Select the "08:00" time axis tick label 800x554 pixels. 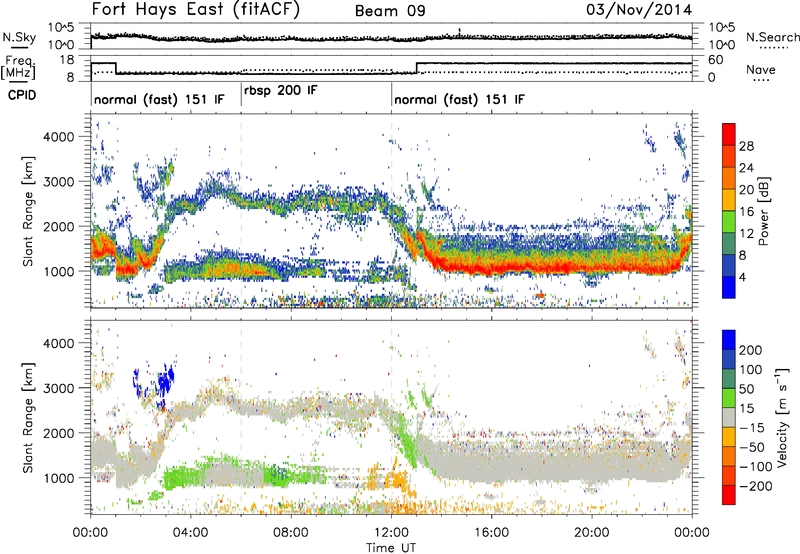[291, 533]
